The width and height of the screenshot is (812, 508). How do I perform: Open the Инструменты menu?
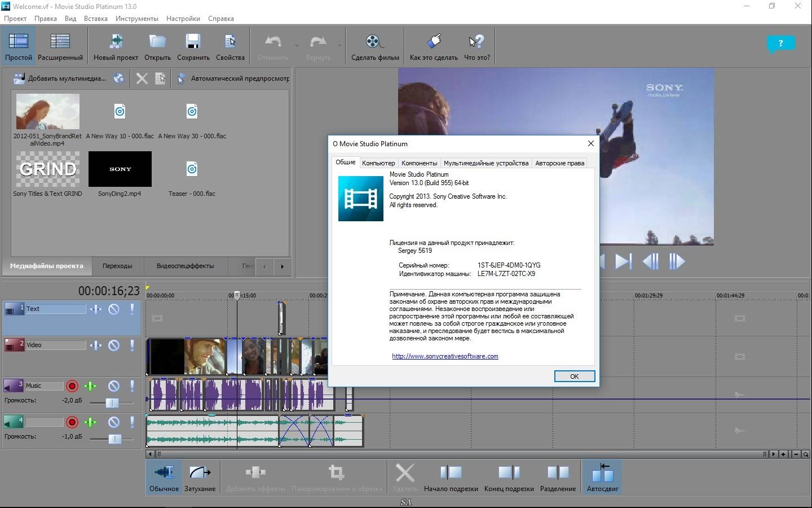[137, 18]
